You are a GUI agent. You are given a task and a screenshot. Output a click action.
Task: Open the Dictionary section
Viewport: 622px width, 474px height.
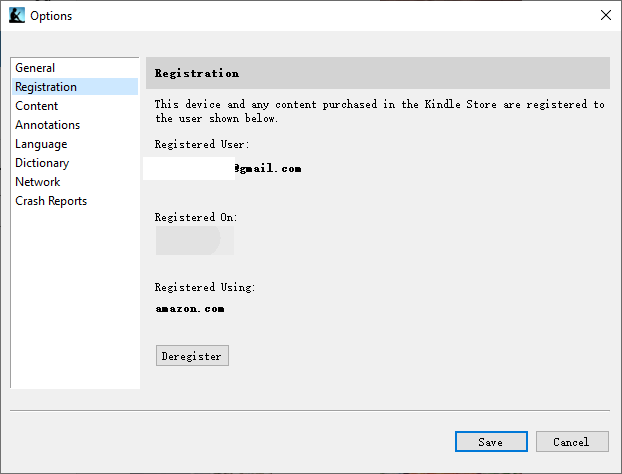click(x=75, y=163)
